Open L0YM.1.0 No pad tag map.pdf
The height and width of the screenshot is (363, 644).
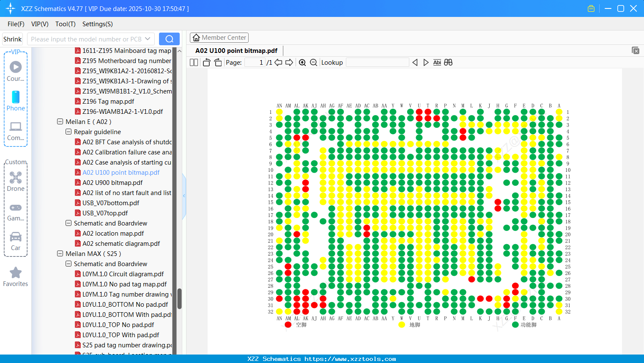(124, 284)
